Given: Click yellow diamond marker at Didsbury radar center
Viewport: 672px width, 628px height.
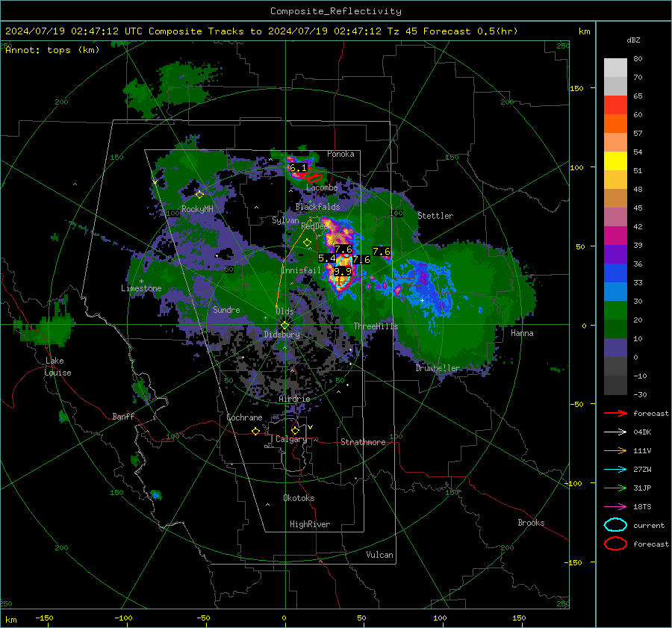Looking at the screenshot, I should (284, 326).
